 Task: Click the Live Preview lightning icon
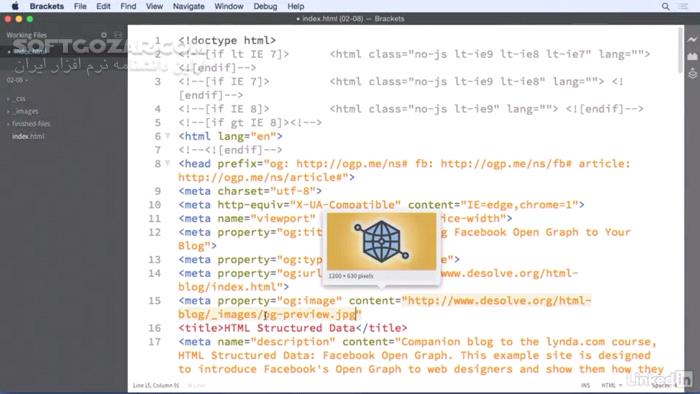coord(692,40)
